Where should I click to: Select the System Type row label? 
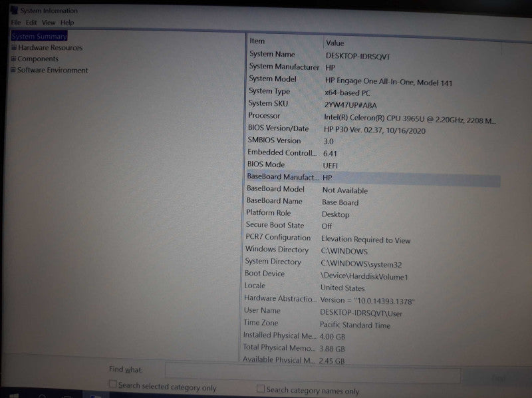point(269,91)
